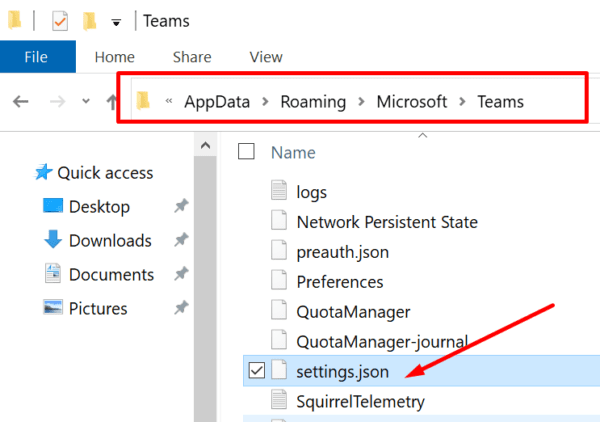Image resolution: width=600 pixels, height=422 pixels.
Task: Click the sort direction arrow above Name column
Action: pos(422,135)
